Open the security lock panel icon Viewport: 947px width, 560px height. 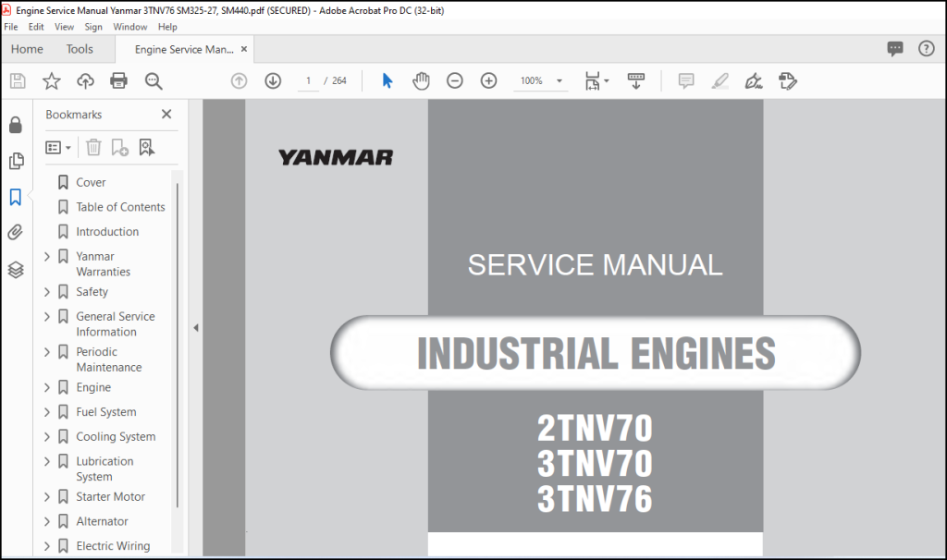pyautogui.click(x=16, y=125)
